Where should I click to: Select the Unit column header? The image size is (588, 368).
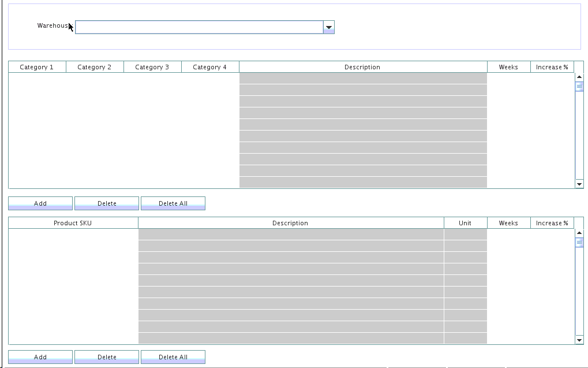[465, 223]
